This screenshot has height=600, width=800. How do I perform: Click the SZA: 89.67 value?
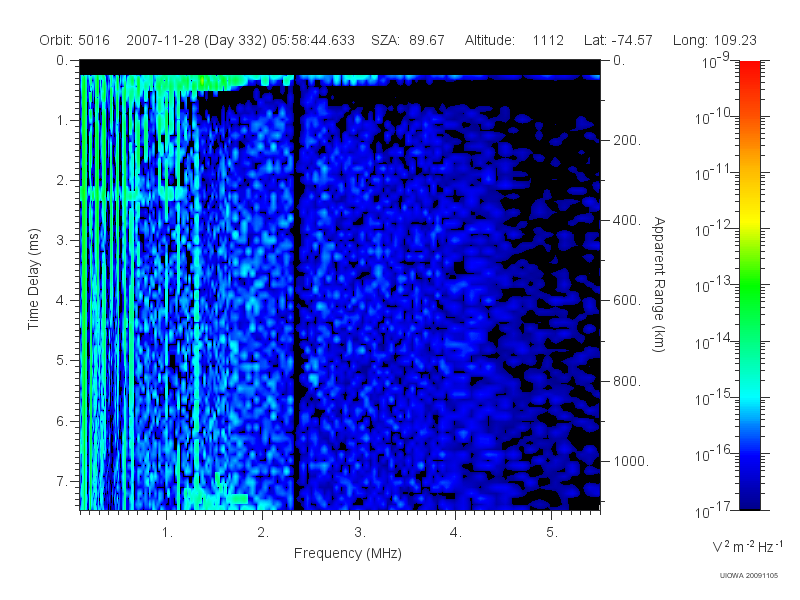coord(408,40)
